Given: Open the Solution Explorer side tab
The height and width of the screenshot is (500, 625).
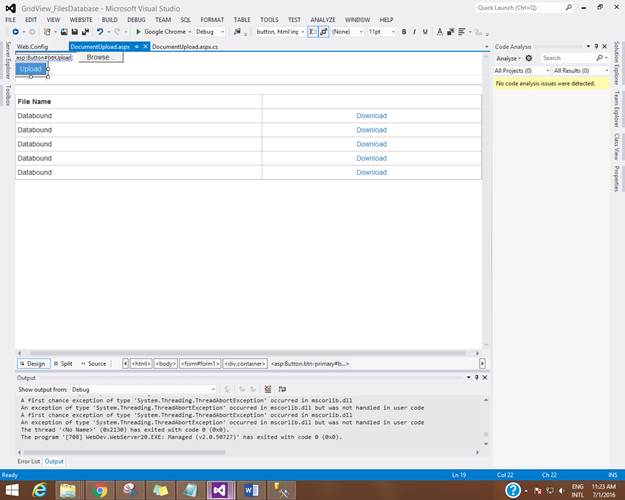Looking at the screenshot, I should pyautogui.click(x=617, y=63).
